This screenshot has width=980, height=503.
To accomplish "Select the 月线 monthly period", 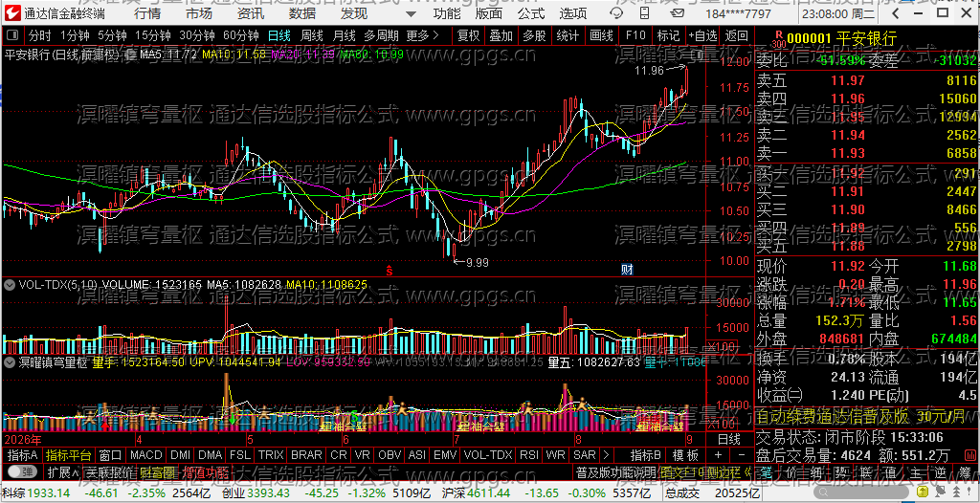I will tap(344, 35).
